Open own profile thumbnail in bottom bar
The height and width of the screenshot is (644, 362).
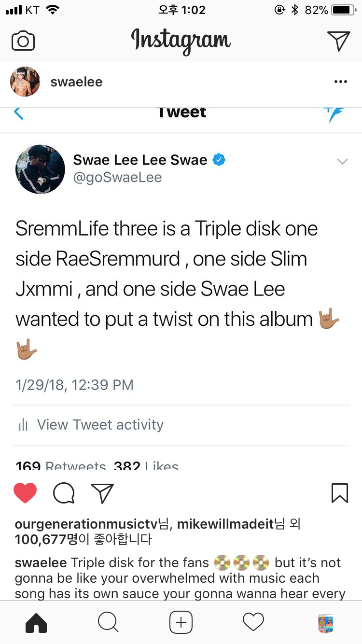(x=326, y=623)
